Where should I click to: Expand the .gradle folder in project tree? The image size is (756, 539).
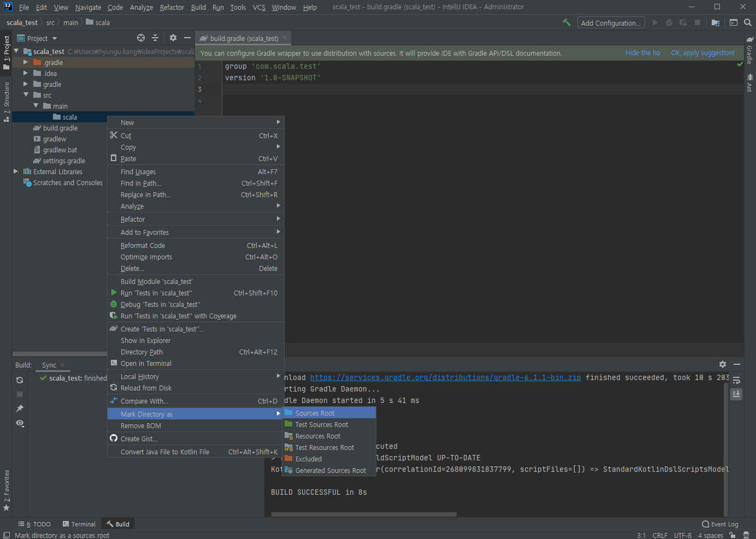[25, 62]
